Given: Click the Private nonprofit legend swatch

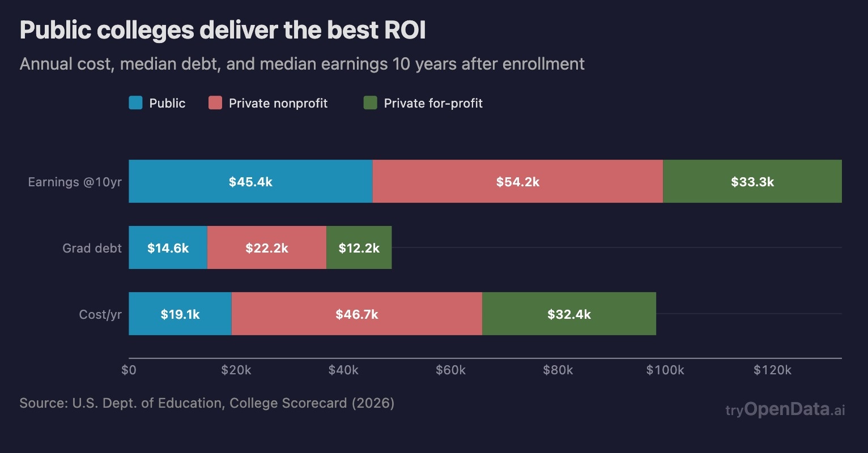Looking at the screenshot, I should click(215, 103).
